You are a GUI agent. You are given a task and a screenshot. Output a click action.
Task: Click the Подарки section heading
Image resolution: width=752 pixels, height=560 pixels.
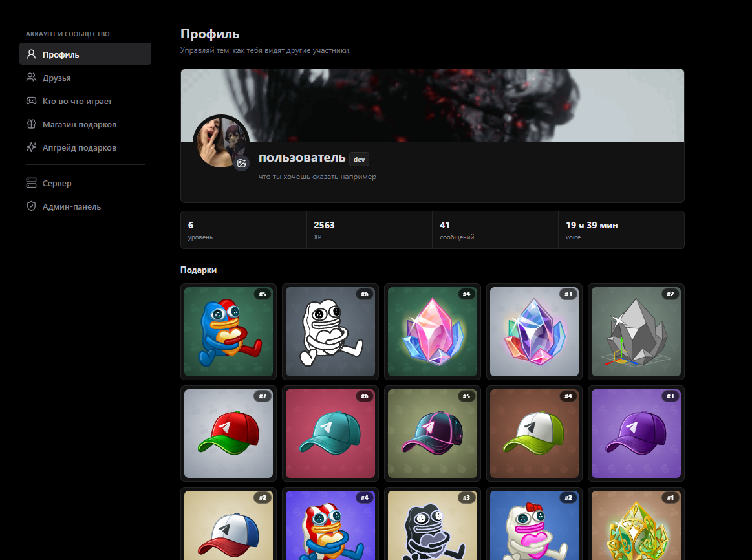point(199,270)
